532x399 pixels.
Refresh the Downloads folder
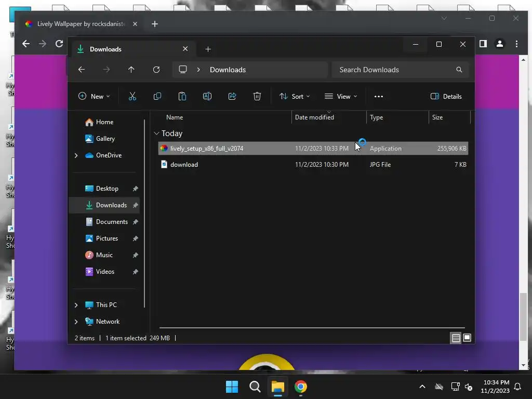[x=156, y=70]
